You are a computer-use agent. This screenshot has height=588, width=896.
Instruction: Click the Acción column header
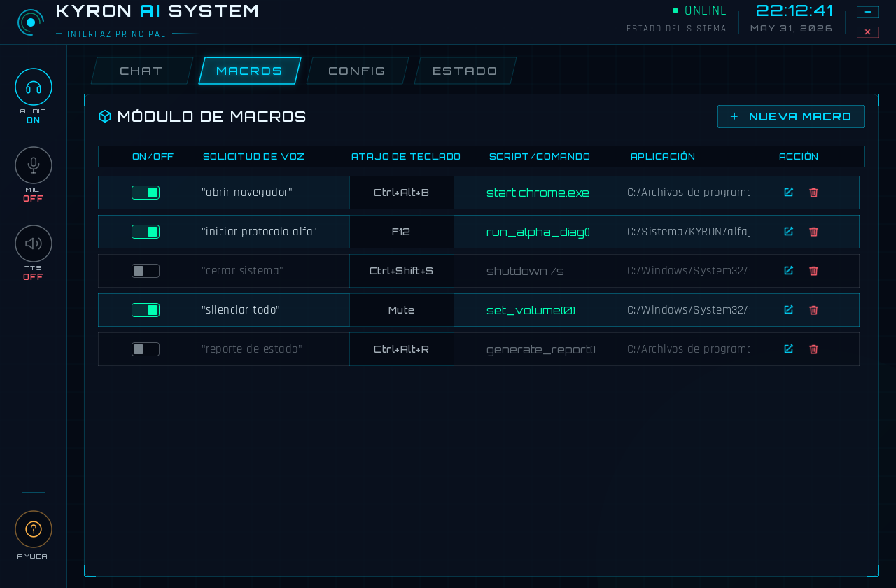click(799, 156)
